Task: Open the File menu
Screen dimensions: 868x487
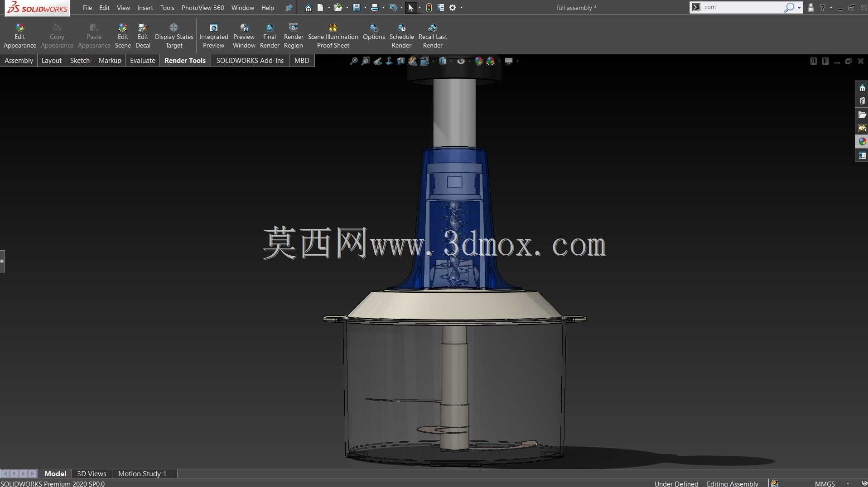Action: pos(87,8)
